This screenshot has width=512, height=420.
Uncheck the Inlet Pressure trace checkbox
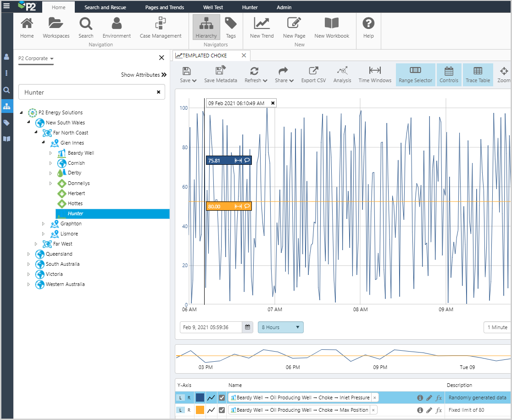click(x=222, y=398)
